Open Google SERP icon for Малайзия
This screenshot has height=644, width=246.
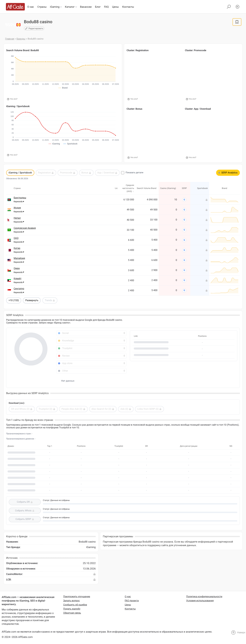point(184,260)
